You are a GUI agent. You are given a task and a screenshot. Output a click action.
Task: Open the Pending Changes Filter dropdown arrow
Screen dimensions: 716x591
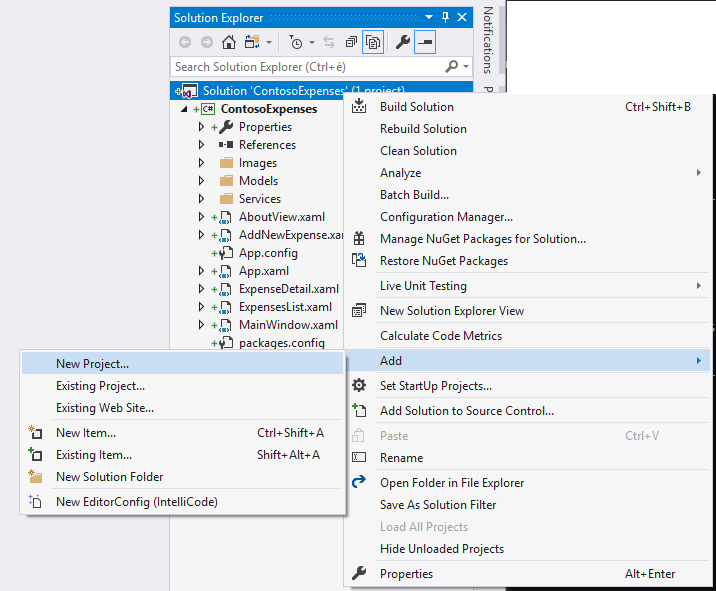pos(312,42)
